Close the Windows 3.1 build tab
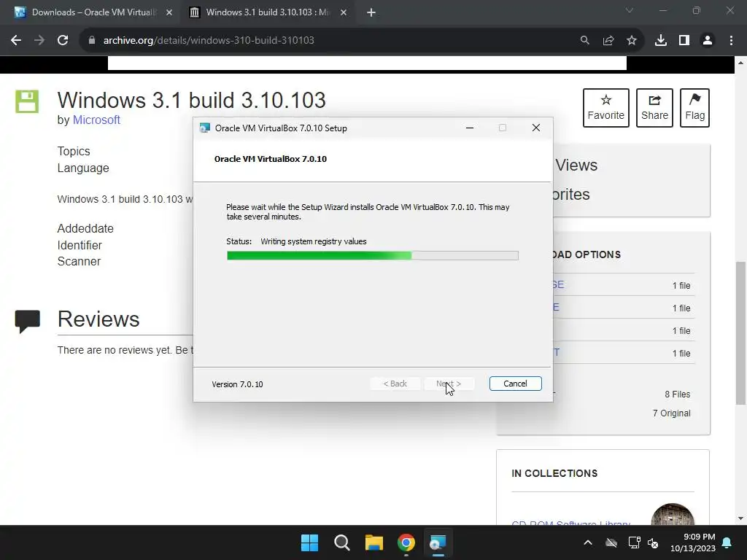 pyautogui.click(x=344, y=12)
